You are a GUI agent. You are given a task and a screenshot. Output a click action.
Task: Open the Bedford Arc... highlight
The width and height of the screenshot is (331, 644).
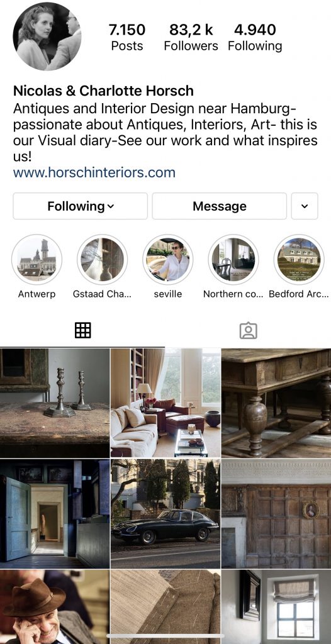coord(299,260)
